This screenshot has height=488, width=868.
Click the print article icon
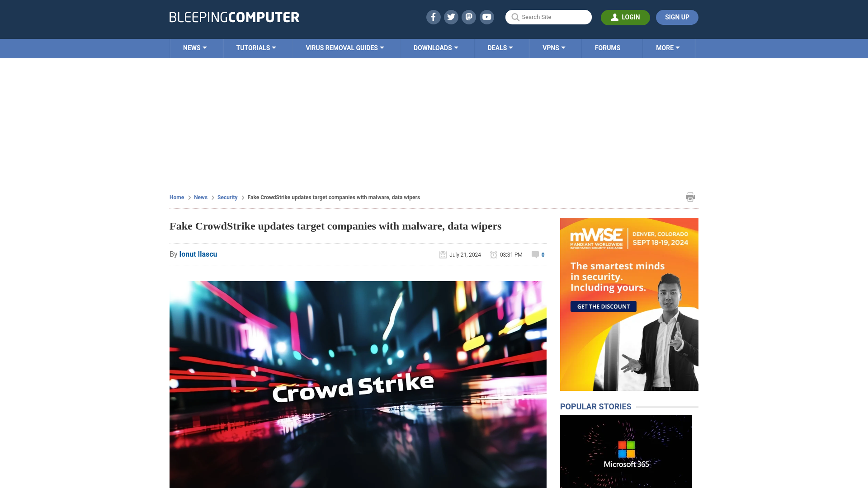[x=690, y=197]
